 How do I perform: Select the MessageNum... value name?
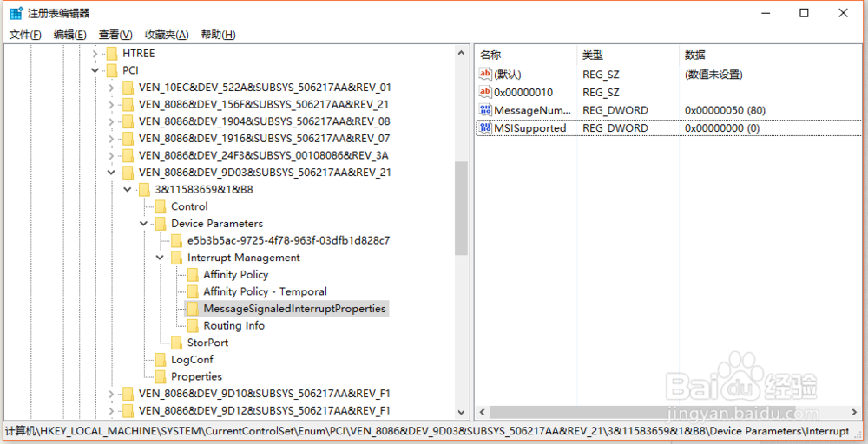coord(532,110)
